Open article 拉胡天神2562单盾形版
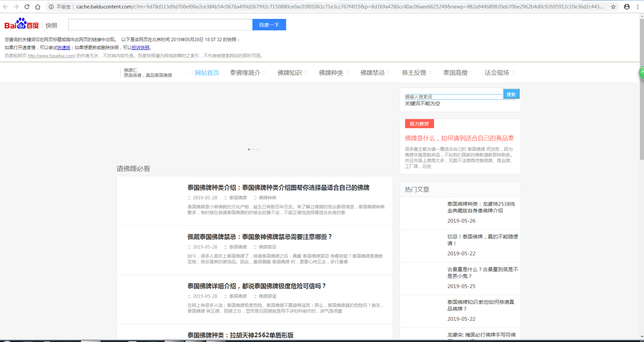Screen dimensions: 644x342 (x=240, y=335)
